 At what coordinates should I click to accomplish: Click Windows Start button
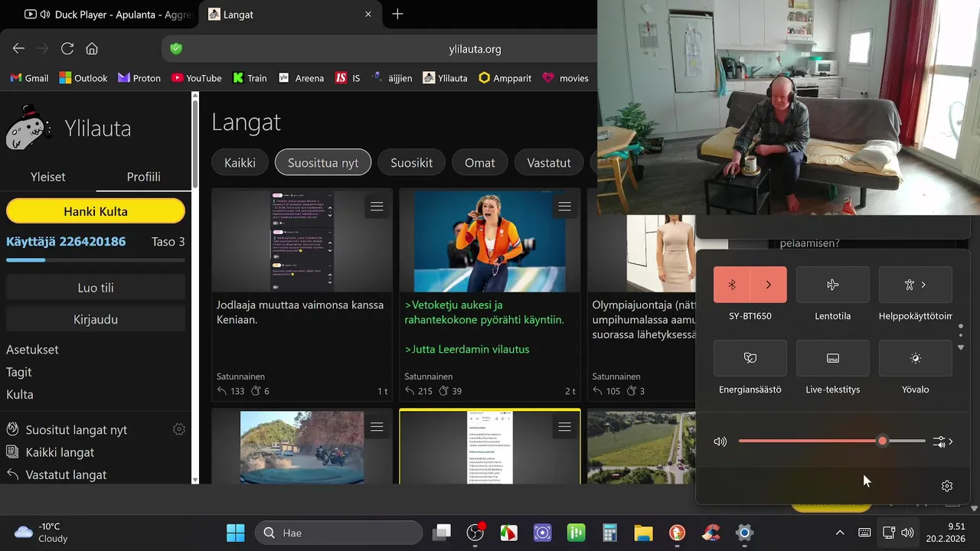click(x=236, y=533)
